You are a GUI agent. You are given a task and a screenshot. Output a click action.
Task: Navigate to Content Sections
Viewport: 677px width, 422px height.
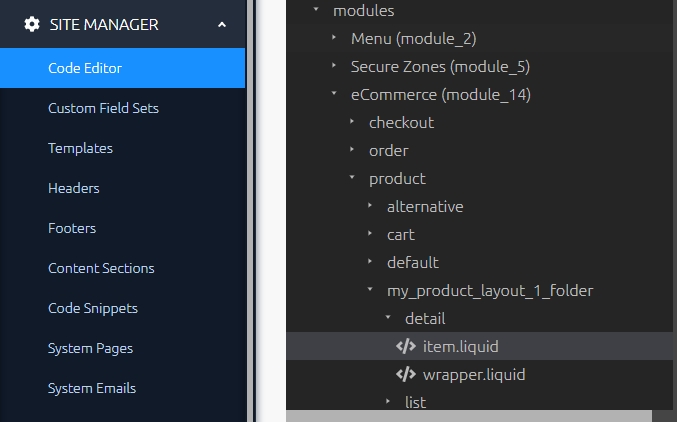tap(101, 268)
